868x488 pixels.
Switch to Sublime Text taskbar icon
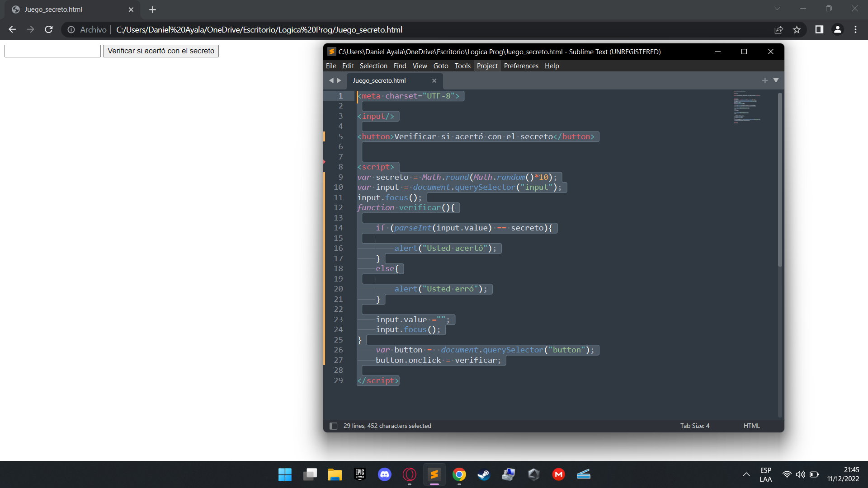(434, 474)
